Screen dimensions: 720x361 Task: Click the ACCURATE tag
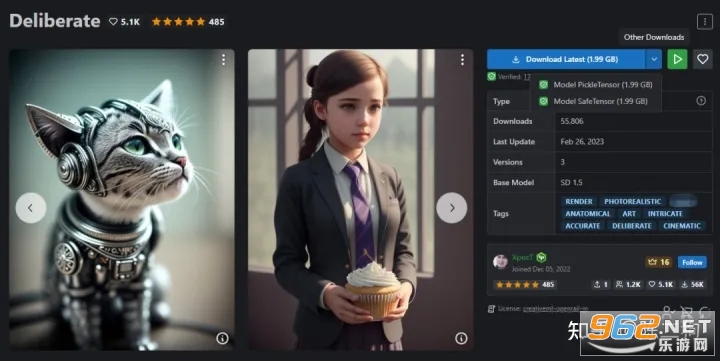click(583, 226)
